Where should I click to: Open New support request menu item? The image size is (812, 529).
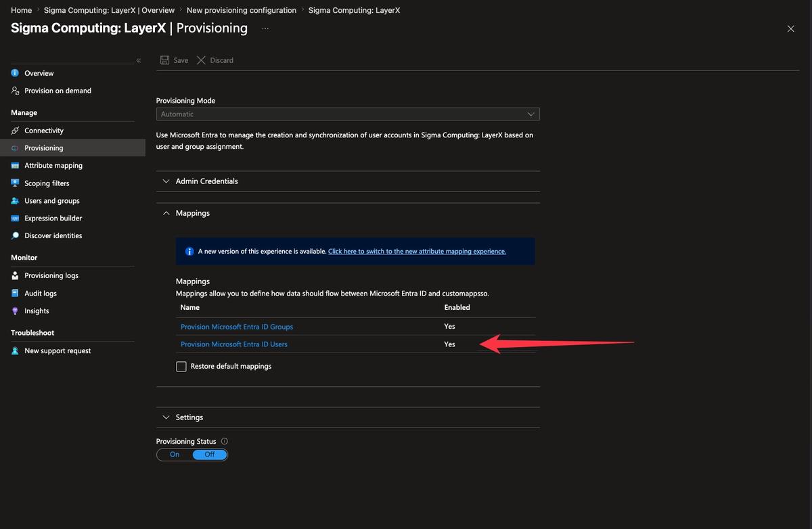pos(58,351)
